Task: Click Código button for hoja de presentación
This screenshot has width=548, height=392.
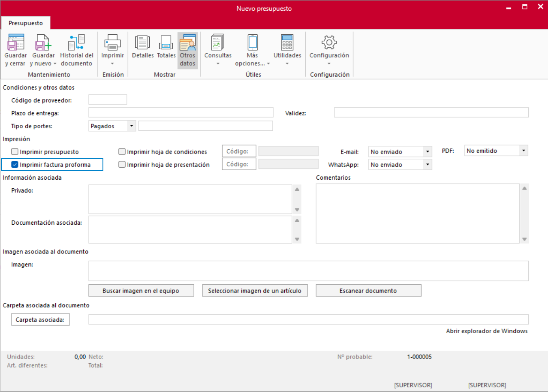Action: tap(239, 164)
